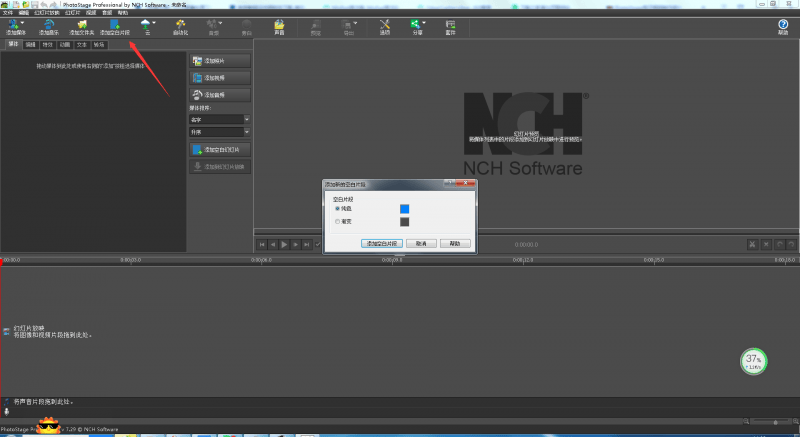Expand the 名字 sort dropdown
800x437 pixels.
click(219, 119)
